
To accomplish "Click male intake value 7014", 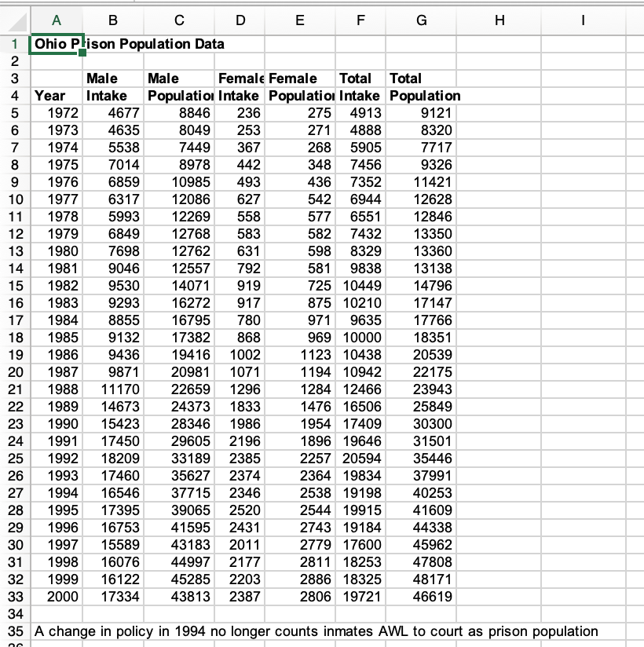I will tap(113, 165).
